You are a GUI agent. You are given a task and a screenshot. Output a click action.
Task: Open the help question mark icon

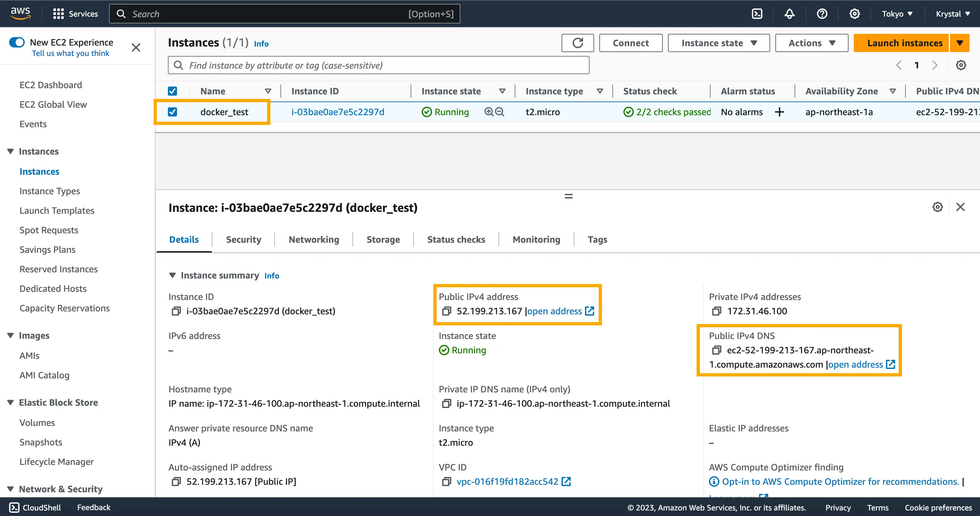pyautogui.click(x=822, y=14)
